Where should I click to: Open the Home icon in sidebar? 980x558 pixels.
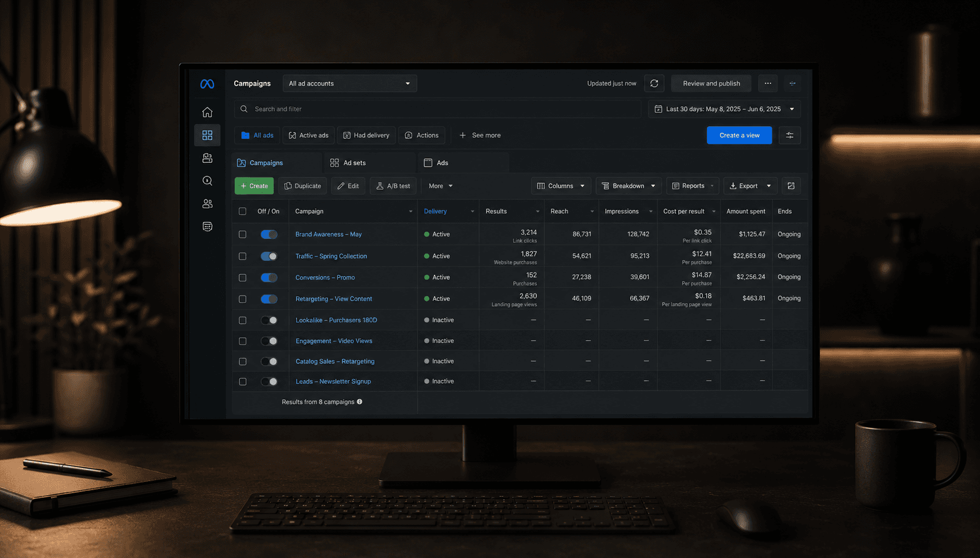click(x=207, y=112)
